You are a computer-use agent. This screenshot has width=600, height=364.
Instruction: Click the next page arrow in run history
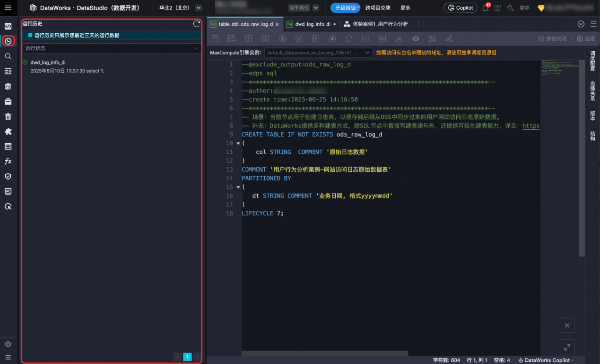tap(197, 357)
